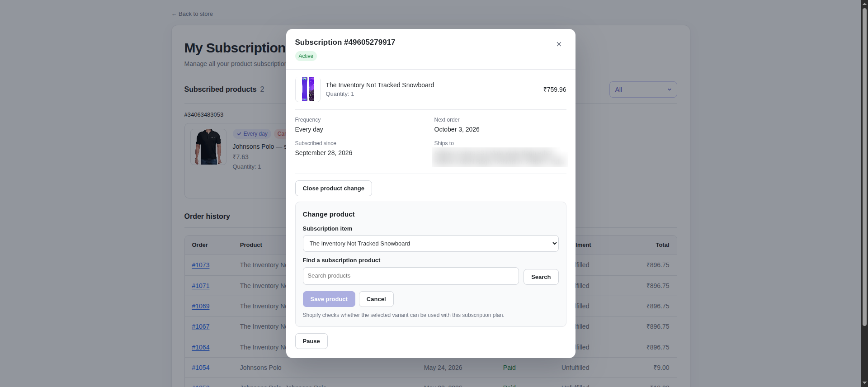Image resolution: width=868 pixels, height=387 pixels.
Task: Click the Every day frequency value in dialog
Action: pos(309,129)
